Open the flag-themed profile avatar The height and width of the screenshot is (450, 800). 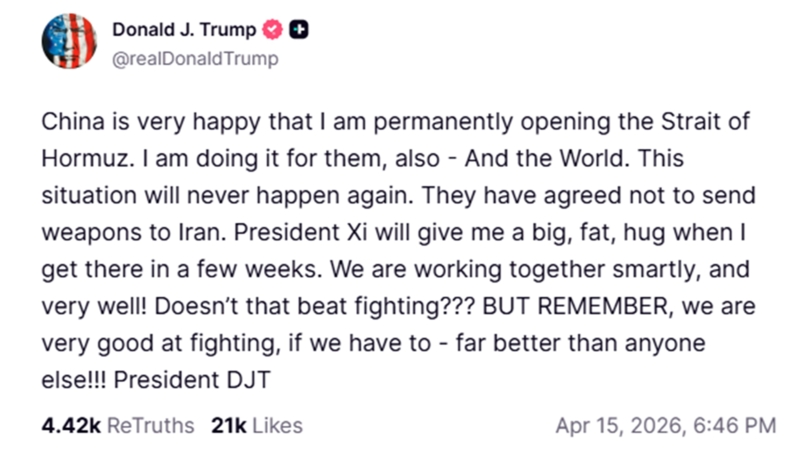[68, 42]
